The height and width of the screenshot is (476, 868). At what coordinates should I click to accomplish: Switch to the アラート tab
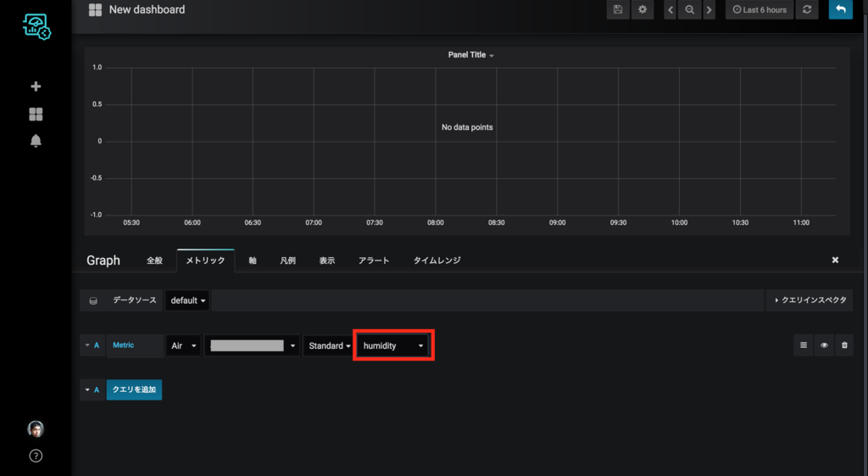pos(374,260)
